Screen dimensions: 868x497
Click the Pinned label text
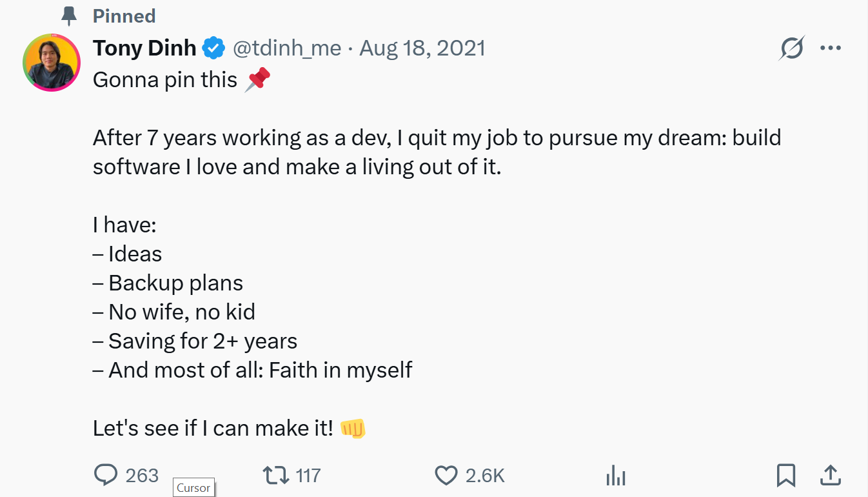pyautogui.click(x=124, y=16)
